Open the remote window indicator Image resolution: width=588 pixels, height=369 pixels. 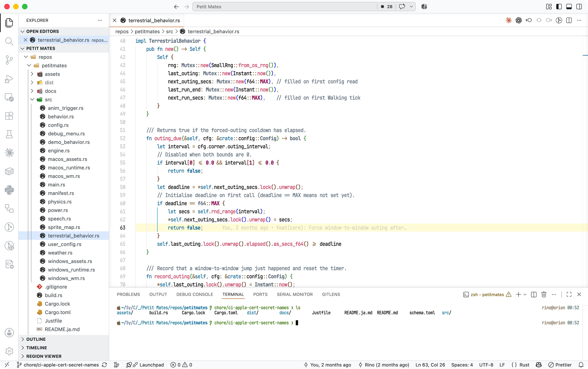(x=7, y=365)
